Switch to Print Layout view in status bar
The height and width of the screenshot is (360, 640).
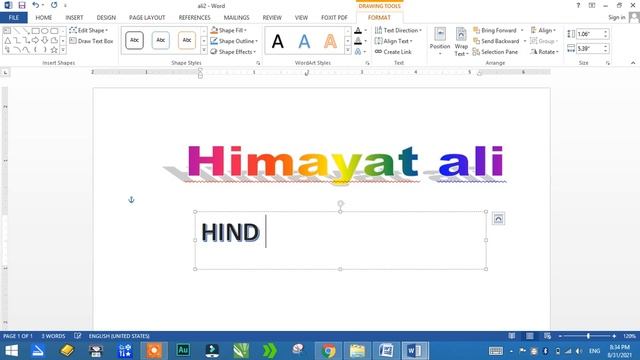tap(530, 336)
